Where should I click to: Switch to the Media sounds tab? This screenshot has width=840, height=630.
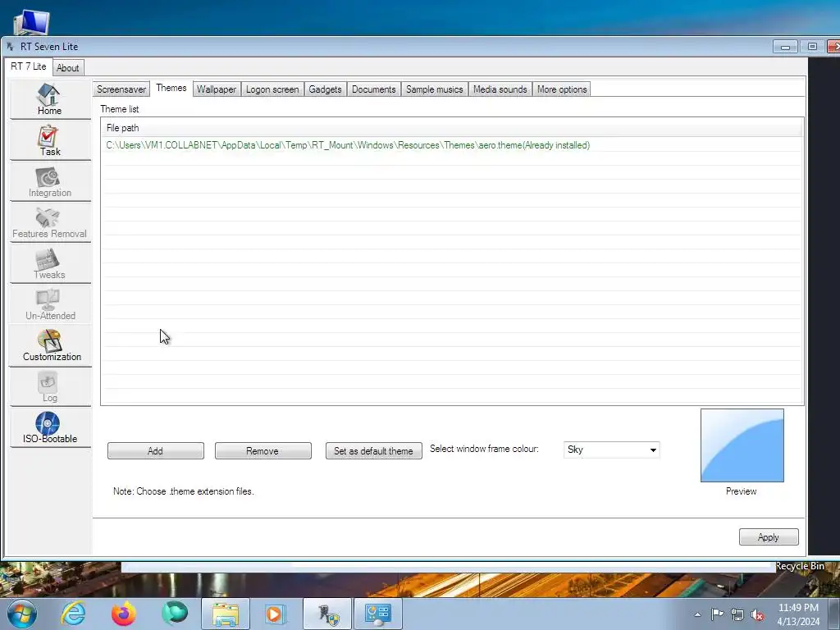point(500,89)
